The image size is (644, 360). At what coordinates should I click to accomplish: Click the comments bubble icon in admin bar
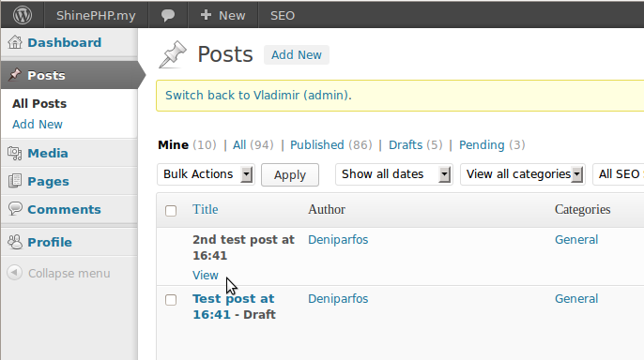167,16
